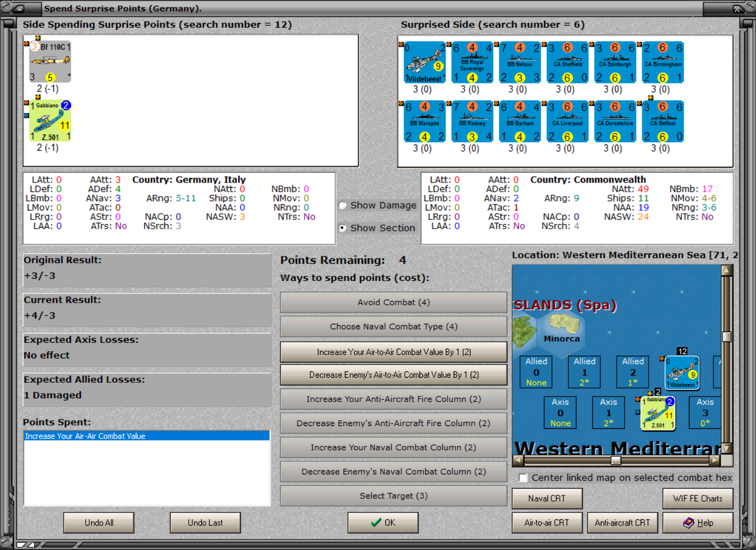Select the BB Royal Sovereign ship counter
756x550 pixels.
point(472,62)
